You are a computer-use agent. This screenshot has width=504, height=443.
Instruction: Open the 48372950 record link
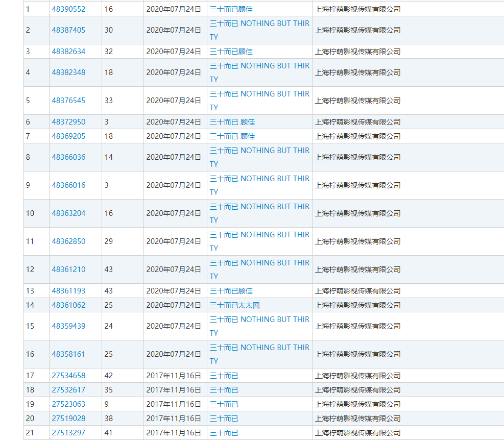pyautogui.click(x=68, y=122)
